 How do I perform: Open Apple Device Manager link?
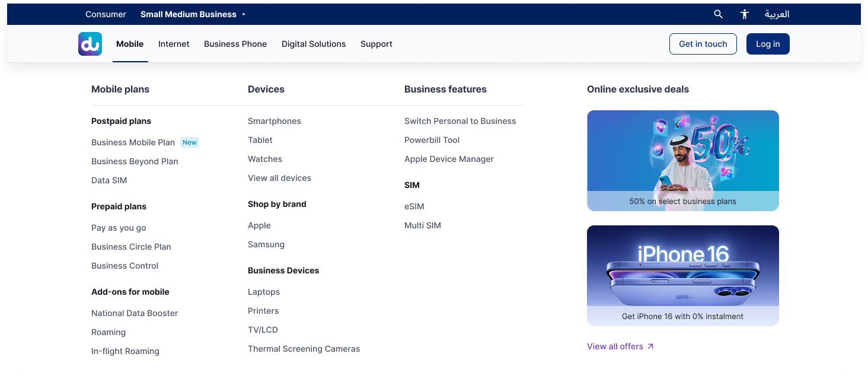pyautogui.click(x=449, y=159)
